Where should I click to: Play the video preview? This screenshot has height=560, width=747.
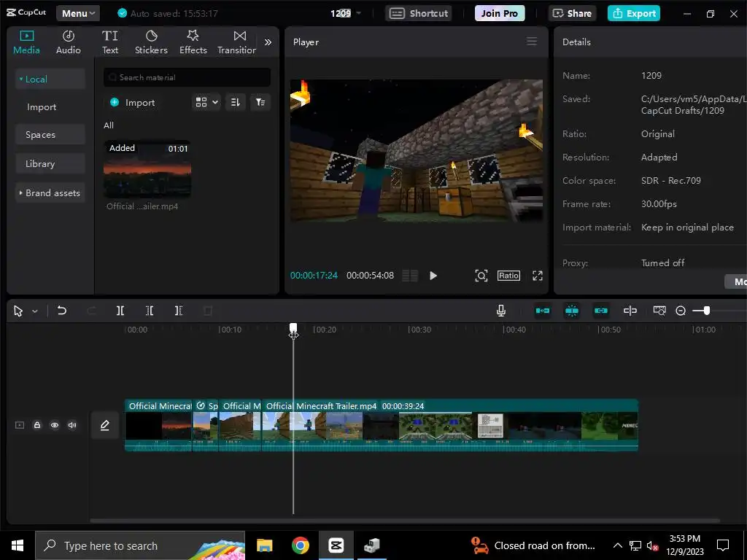pos(433,276)
